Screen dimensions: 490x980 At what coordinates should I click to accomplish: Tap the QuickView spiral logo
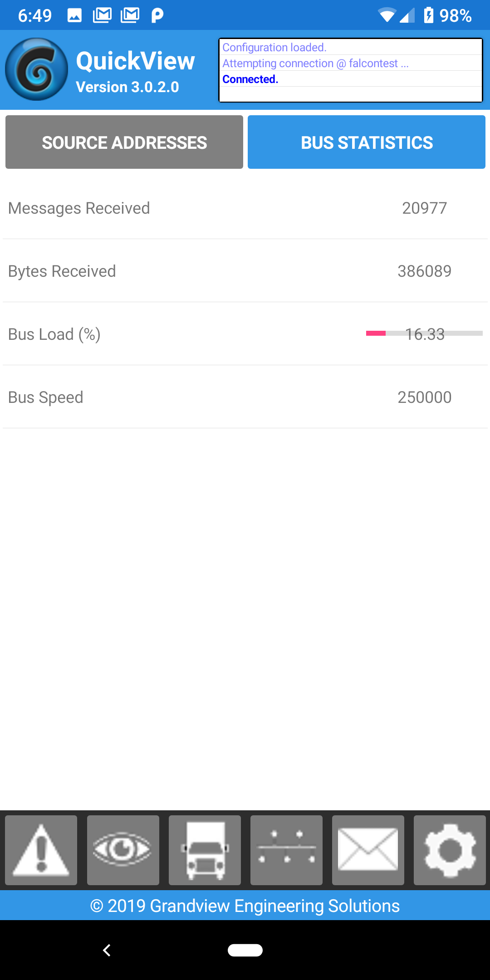point(36,69)
